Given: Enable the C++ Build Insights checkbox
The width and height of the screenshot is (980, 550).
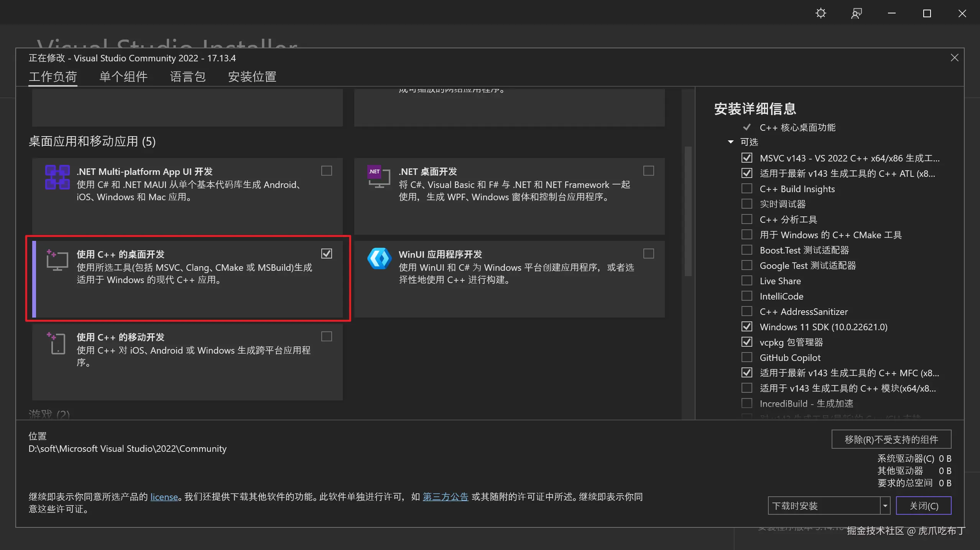Looking at the screenshot, I should tap(747, 189).
